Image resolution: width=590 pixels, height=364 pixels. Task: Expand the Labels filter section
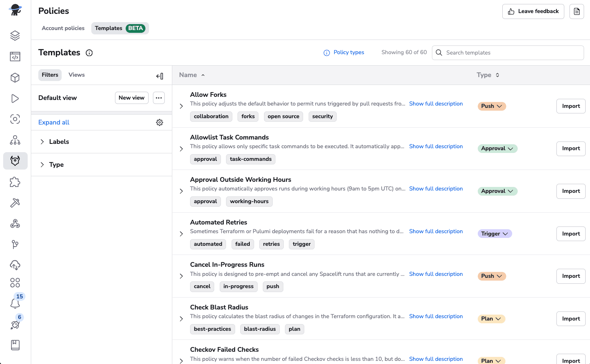58,141
